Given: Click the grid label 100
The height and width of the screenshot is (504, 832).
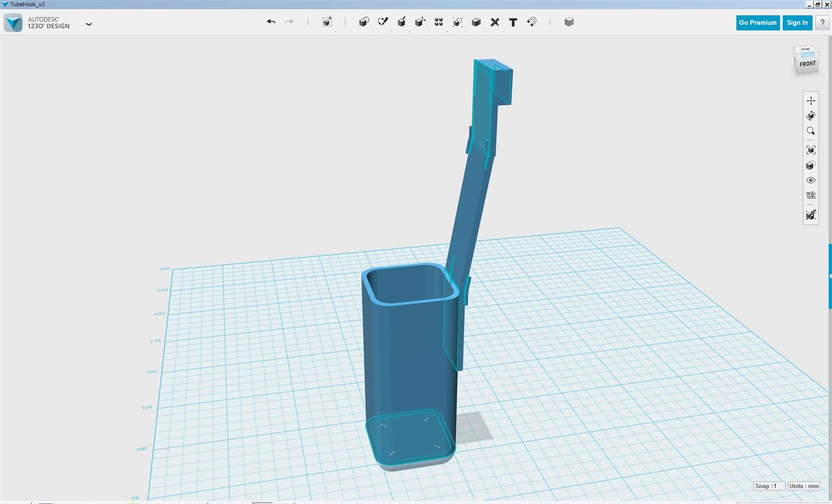Looking at the screenshot, I should click(142, 449).
